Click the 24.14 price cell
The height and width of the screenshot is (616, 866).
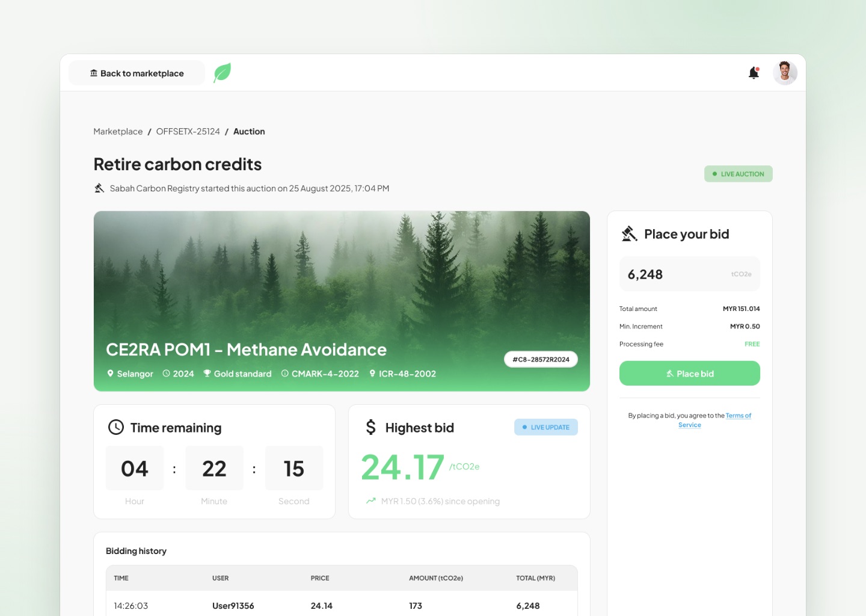322,606
